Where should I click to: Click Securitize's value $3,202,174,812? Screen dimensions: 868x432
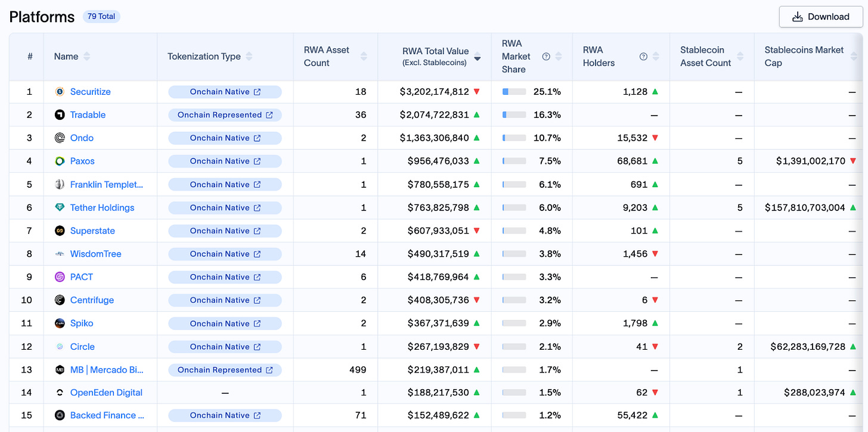coord(435,92)
